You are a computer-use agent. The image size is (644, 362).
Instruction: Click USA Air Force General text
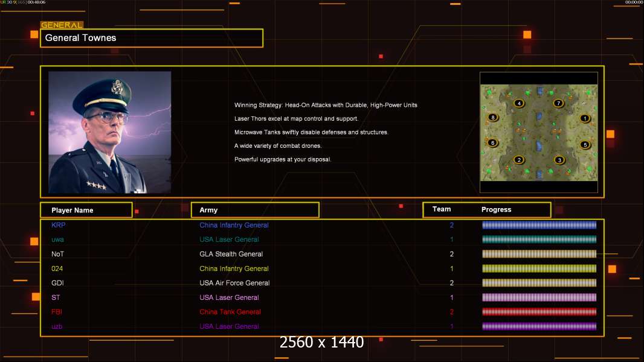[234, 283]
